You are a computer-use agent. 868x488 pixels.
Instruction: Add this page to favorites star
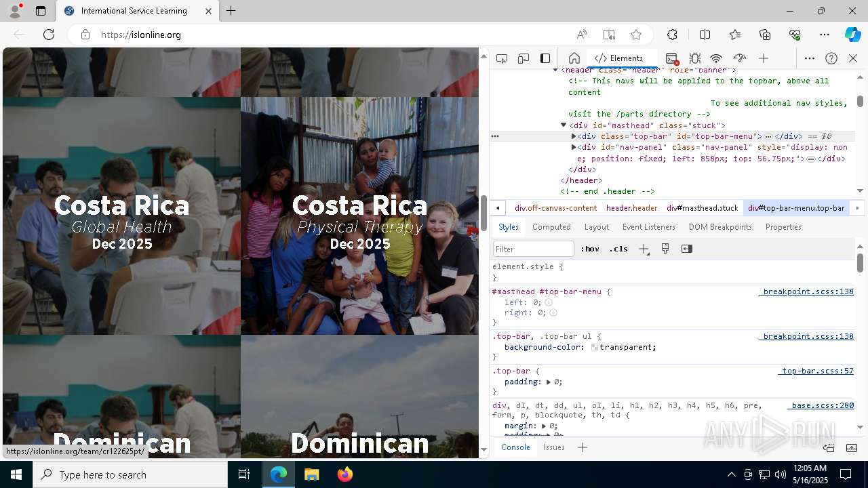636,35
